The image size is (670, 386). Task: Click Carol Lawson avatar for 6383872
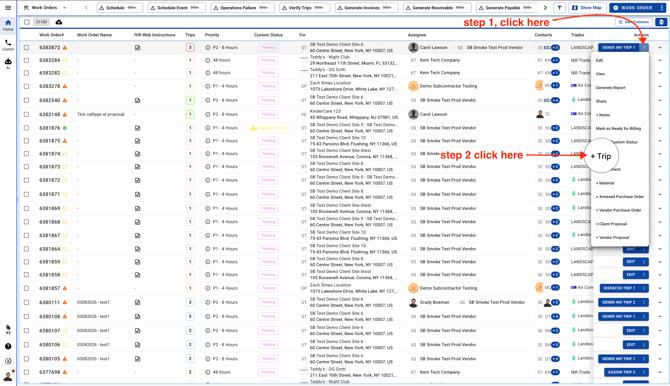click(x=413, y=47)
